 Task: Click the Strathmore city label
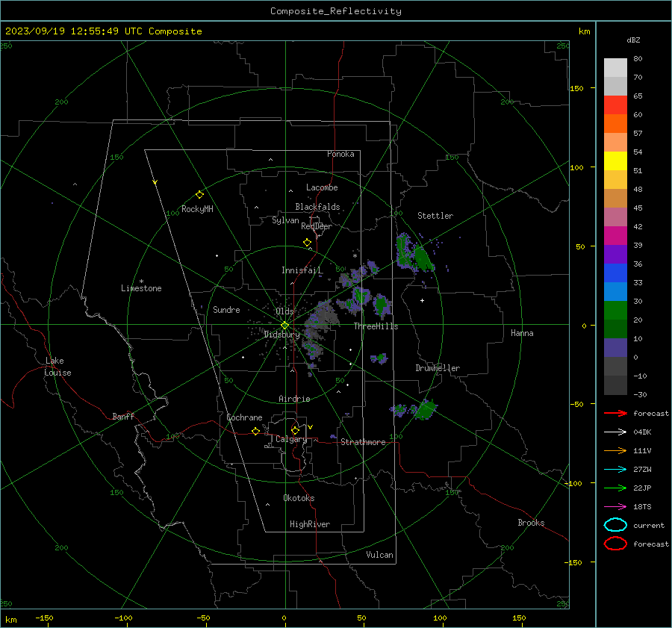coord(363,442)
